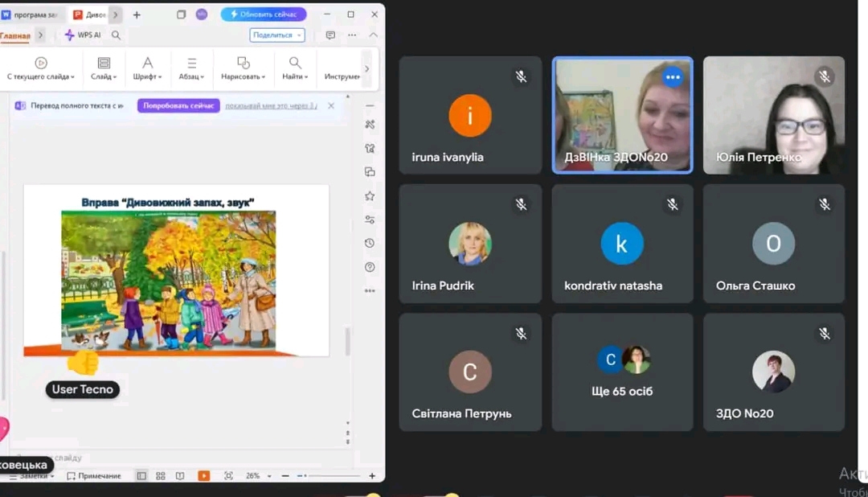Start slideshow with the orange play button
This screenshot has height=497, width=868.
point(204,476)
